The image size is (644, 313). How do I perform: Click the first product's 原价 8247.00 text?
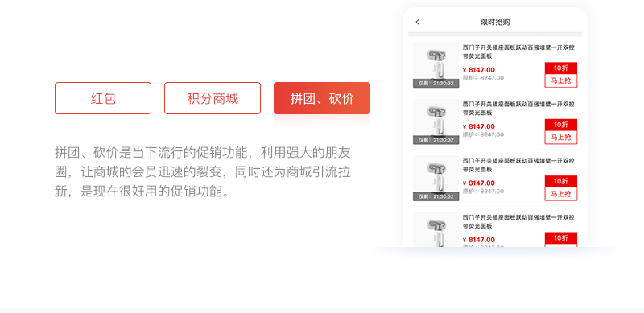point(483,78)
